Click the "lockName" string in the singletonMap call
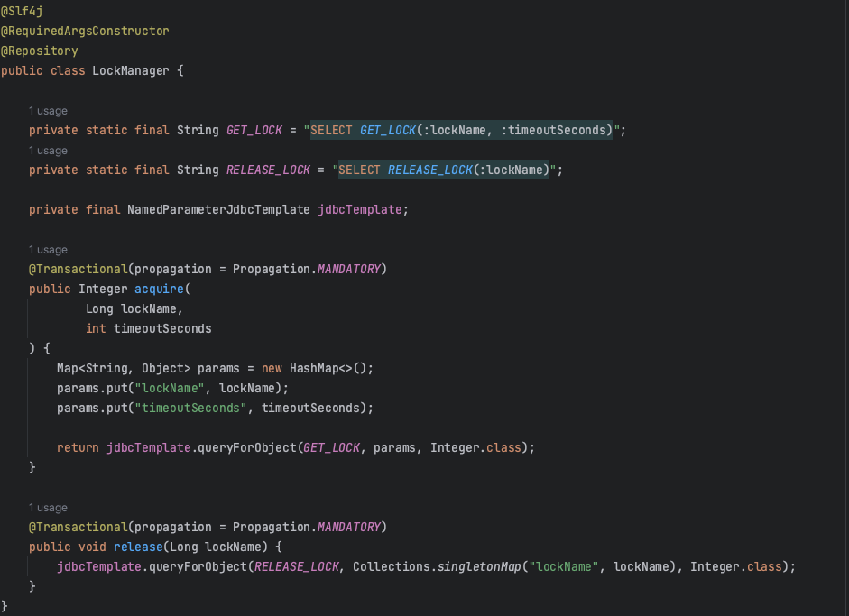849x616 pixels. pos(564,566)
